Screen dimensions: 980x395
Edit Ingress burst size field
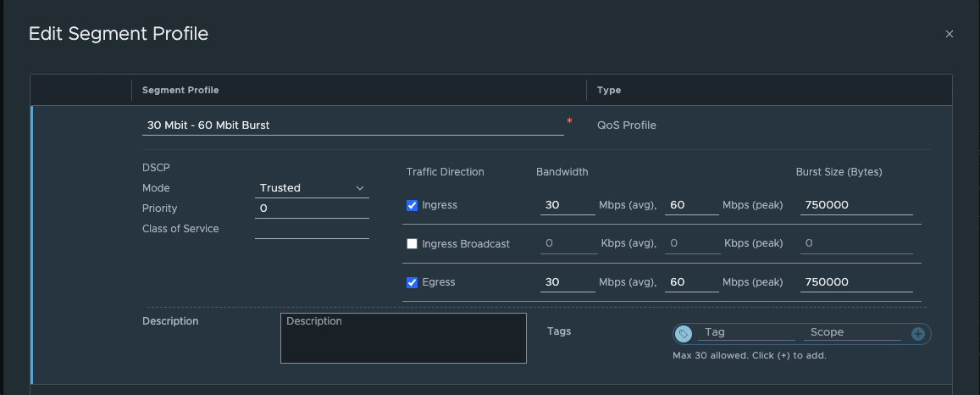point(856,205)
